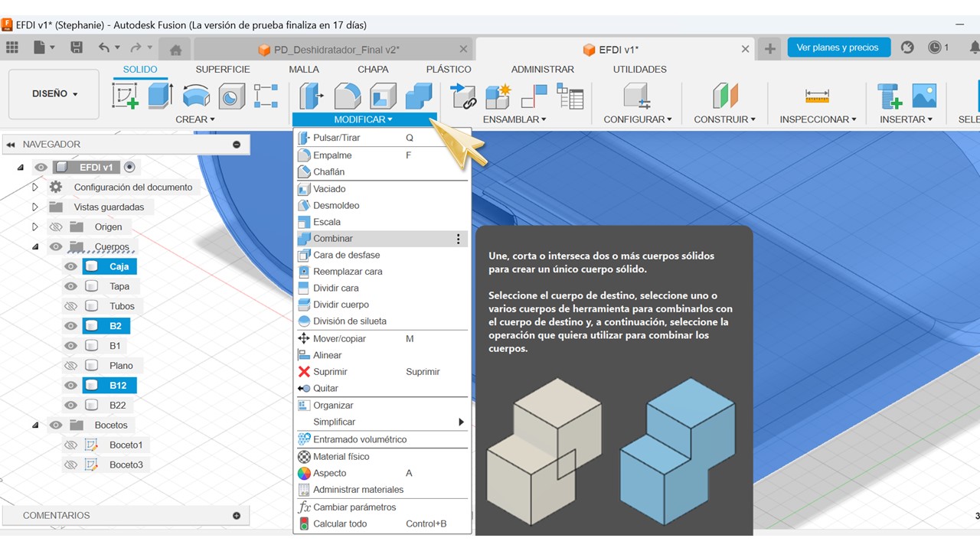Click the Create Sketch icon in the toolbar
The image size is (980, 551).
click(126, 96)
